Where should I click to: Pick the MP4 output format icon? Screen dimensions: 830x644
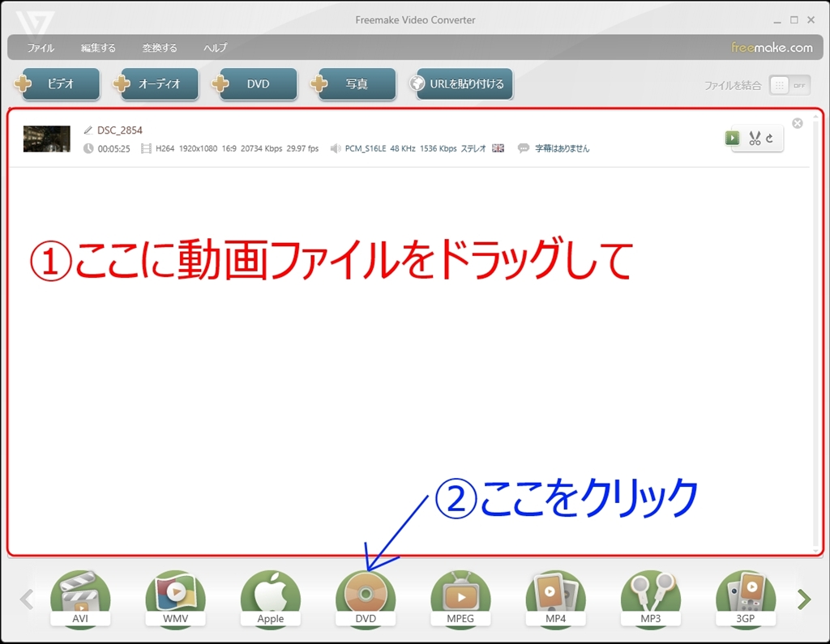tap(555, 599)
